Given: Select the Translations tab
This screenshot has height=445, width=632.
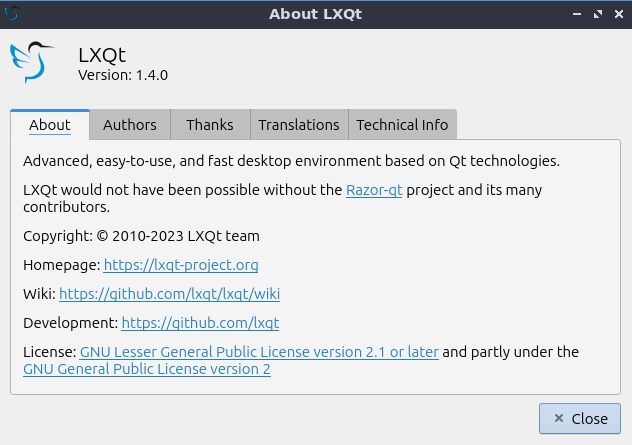Looking at the screenshot, I should click(299, 125).
